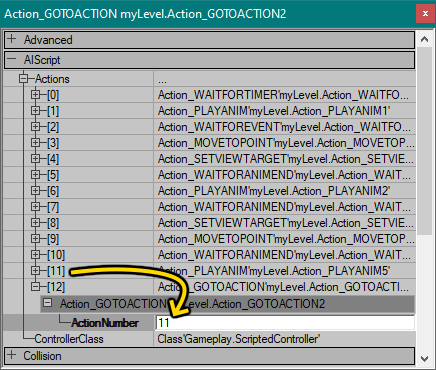Click the Action_WAITFORANIMEND value in row [5]
The image size is (436, 370).
coord(284,175)
